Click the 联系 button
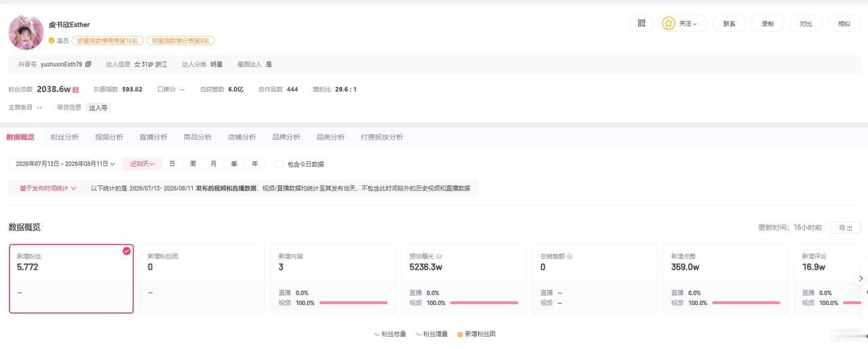Screen dimensions: 868x349 click(x=729, y=24)
